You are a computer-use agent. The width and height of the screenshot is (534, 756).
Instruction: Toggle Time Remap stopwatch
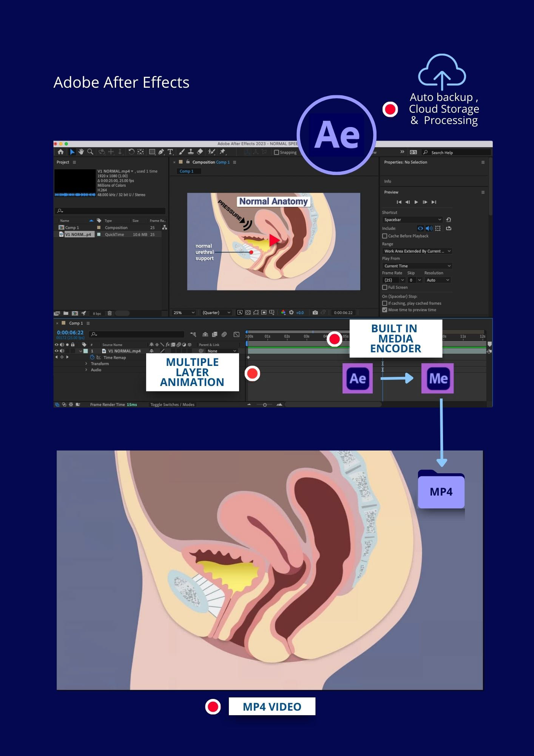click(x=92, y=357)
